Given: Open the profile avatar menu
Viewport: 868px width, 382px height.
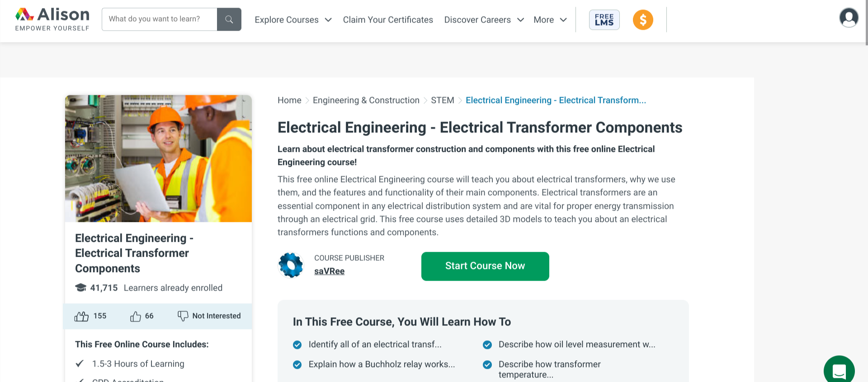Looking at the screenshot, I should (849, 17).
